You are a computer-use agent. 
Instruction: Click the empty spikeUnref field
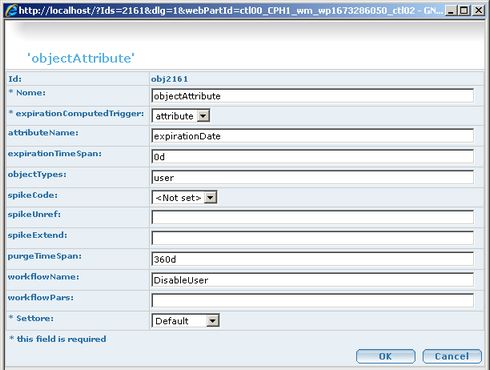coord(313,217)
